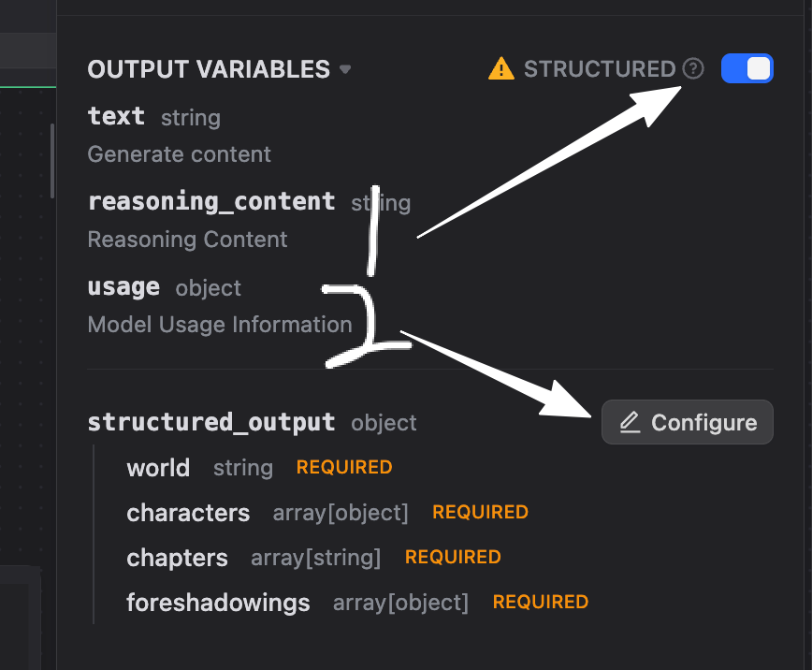Click the characters field name
This screenshot has width=812, height=670.
188,513
